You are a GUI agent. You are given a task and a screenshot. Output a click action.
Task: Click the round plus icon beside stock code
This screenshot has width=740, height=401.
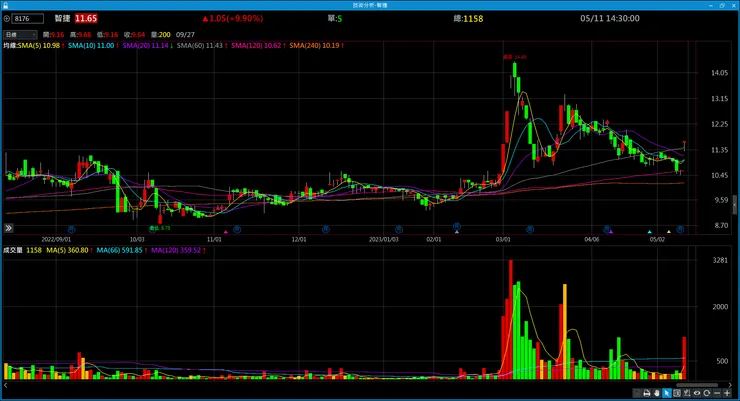click(7, 19)
